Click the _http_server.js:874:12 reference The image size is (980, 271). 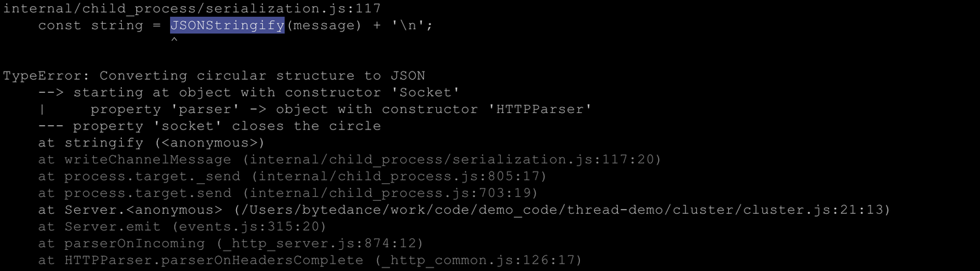[x=320, y=243]
